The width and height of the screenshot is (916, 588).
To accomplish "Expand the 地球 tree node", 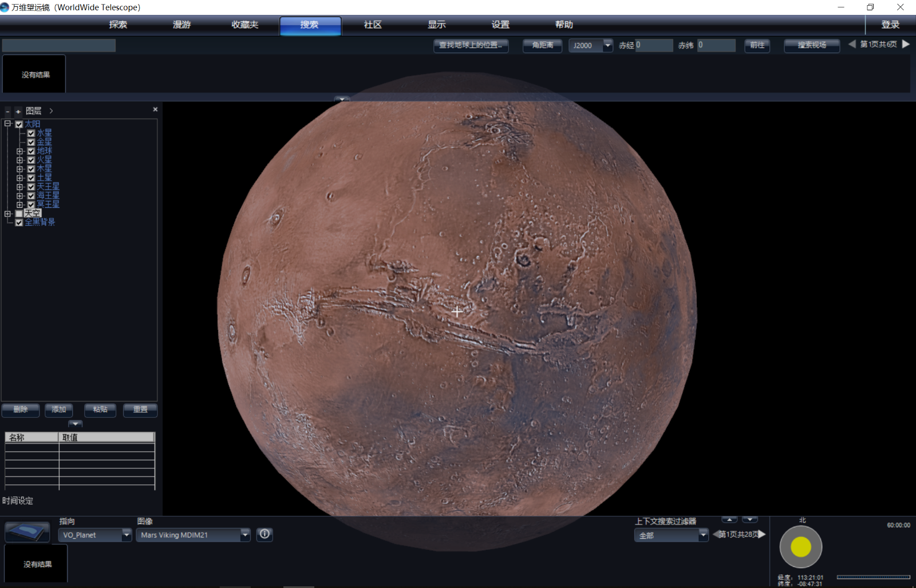I will point(19,152).
